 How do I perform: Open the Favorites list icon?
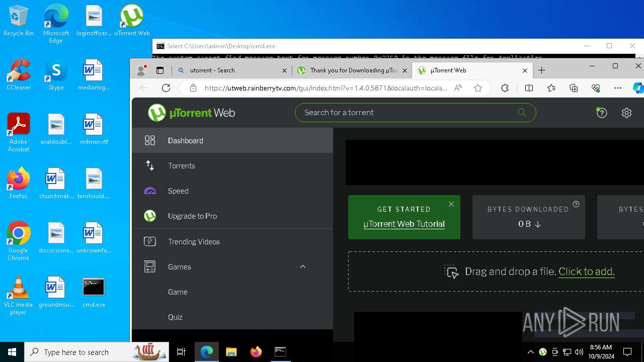tap(551, 88)
